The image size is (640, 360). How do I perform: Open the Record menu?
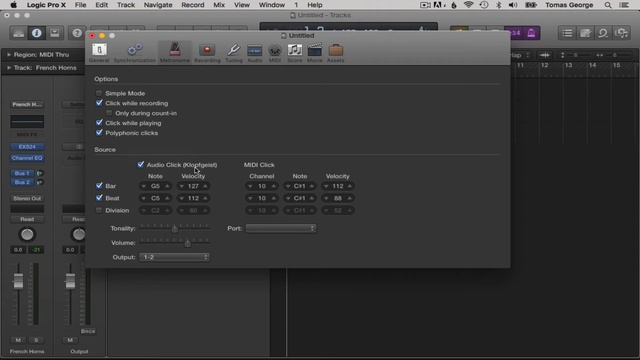193,5
